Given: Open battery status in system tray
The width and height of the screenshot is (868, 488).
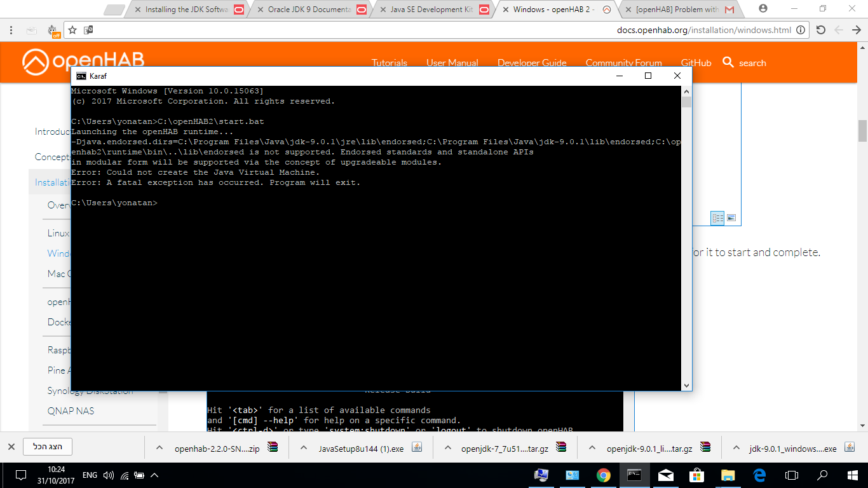Looking at the screenshot, I should 140,475.
